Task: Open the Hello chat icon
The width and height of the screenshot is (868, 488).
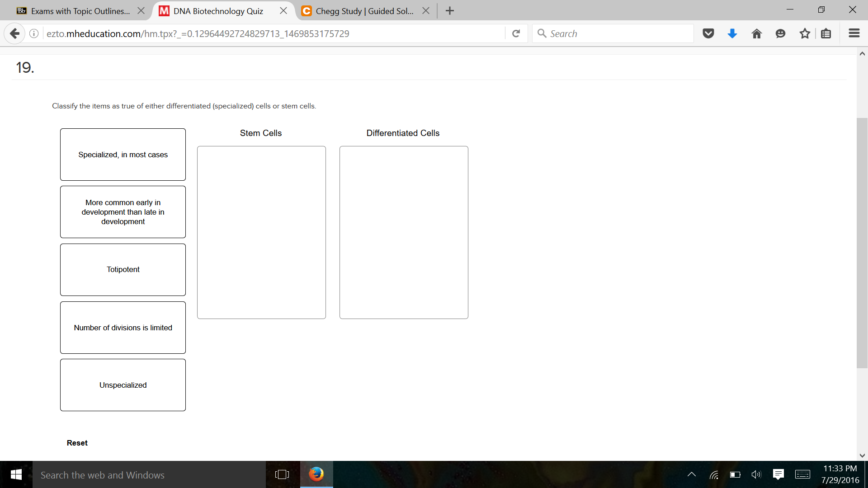Action: [x=781, y=33]
